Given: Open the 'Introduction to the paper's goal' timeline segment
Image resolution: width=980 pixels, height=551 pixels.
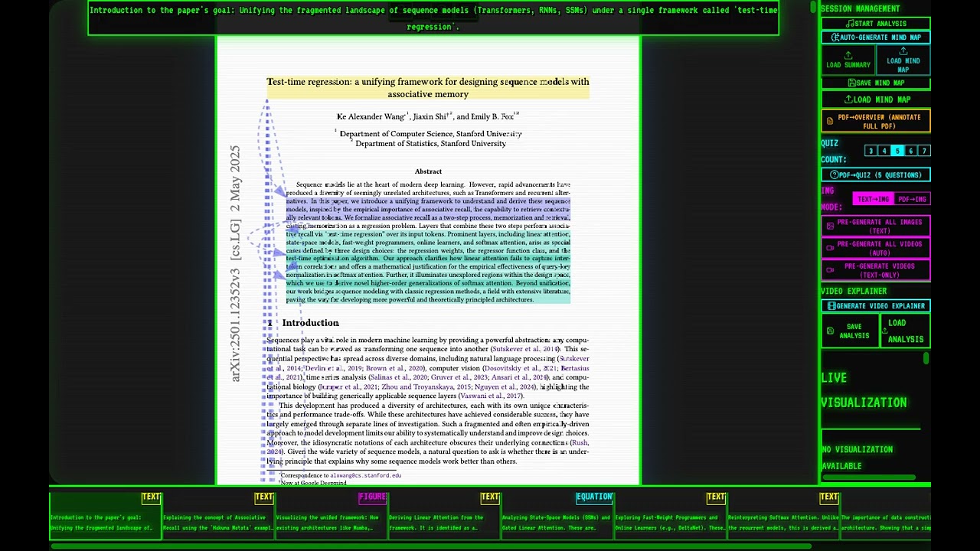Looking at the screenshot, I should (x=106, y=515).
